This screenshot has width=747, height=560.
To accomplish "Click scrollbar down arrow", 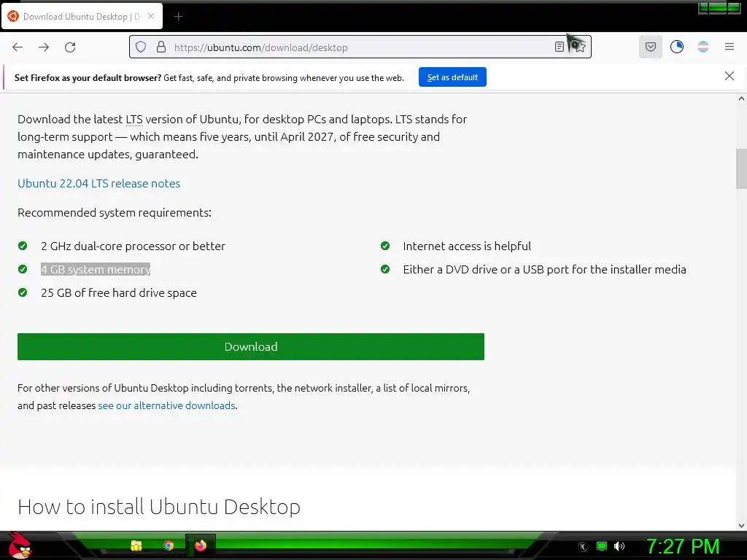I will [x=741, y=526].
